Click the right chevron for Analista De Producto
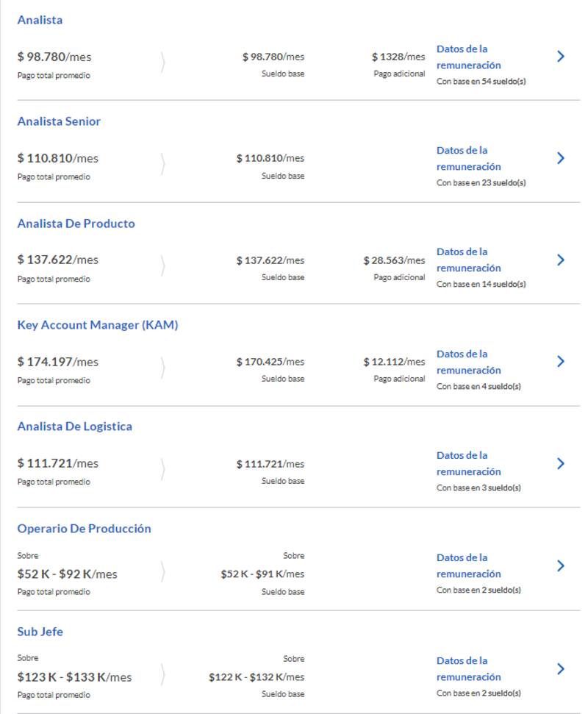Image resolution: width=588 pixels, height=714 pixels. (561, 260)
